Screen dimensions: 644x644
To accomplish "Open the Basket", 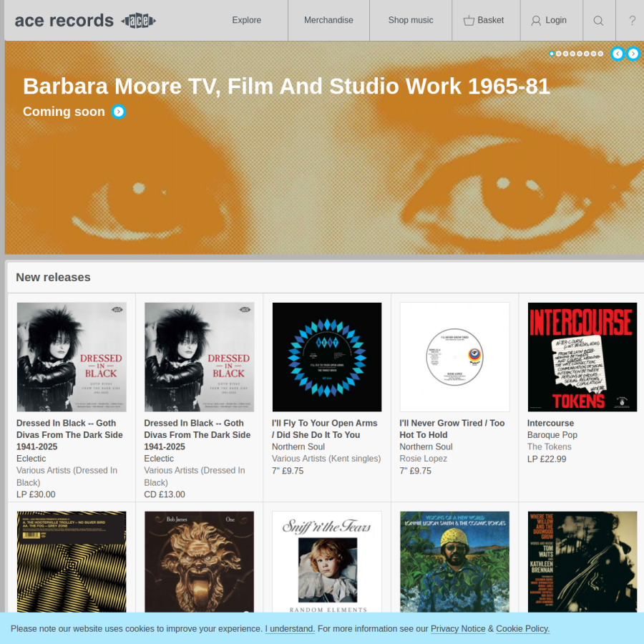I will [484, 20].
